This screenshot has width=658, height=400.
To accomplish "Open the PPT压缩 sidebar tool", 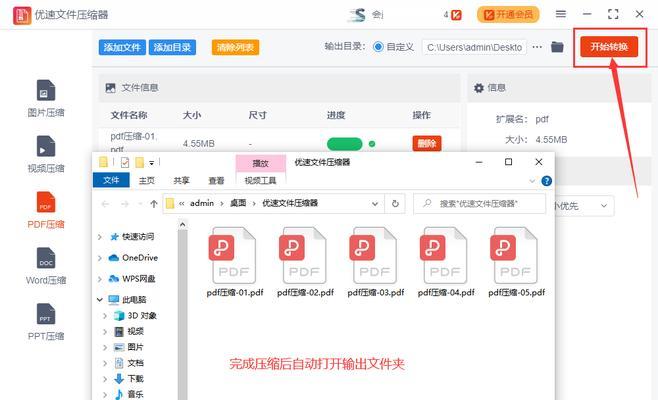I will pyautogui.click(x=46, y=322).
